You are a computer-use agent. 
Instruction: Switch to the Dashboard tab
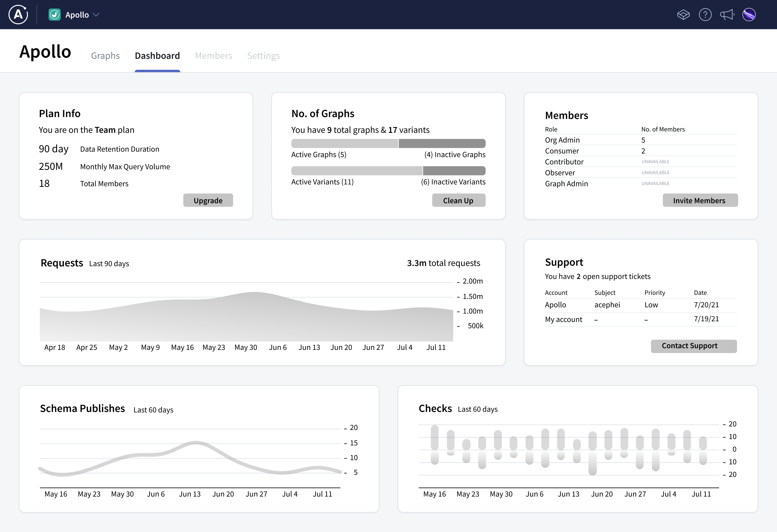157,55
